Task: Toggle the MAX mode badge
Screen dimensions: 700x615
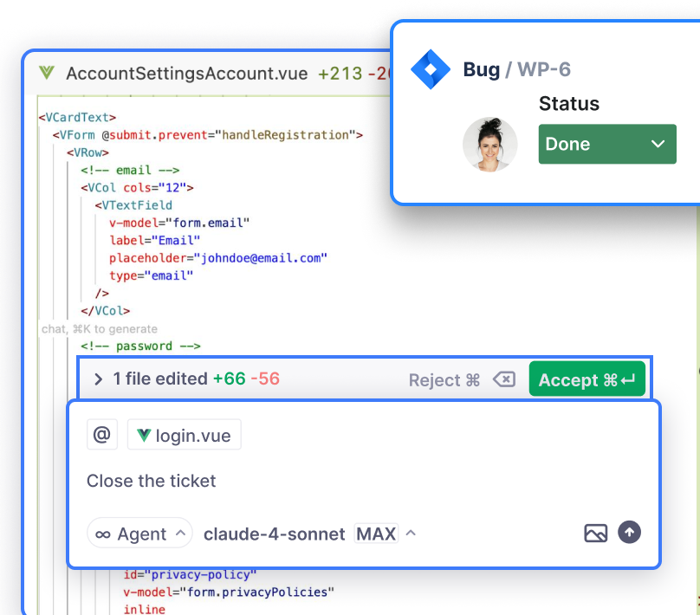Action: click(x=376, y=534)
